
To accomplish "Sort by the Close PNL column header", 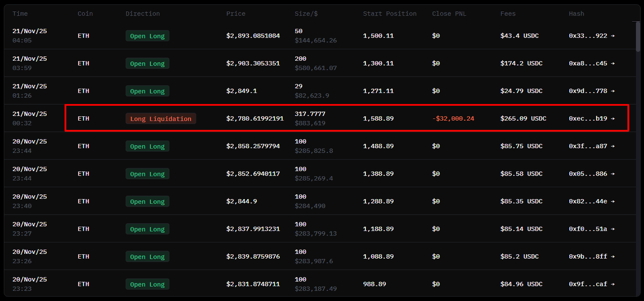I will [x=449, y=13].
